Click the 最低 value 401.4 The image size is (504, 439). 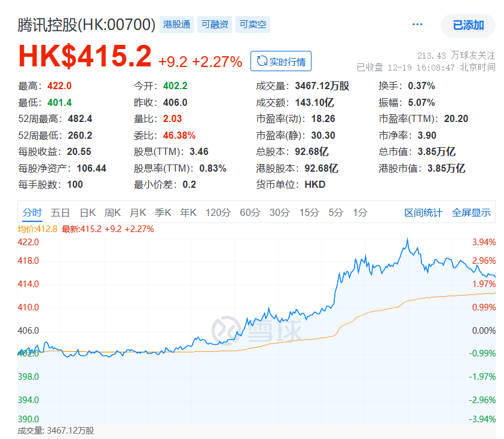tap(59, 103)
